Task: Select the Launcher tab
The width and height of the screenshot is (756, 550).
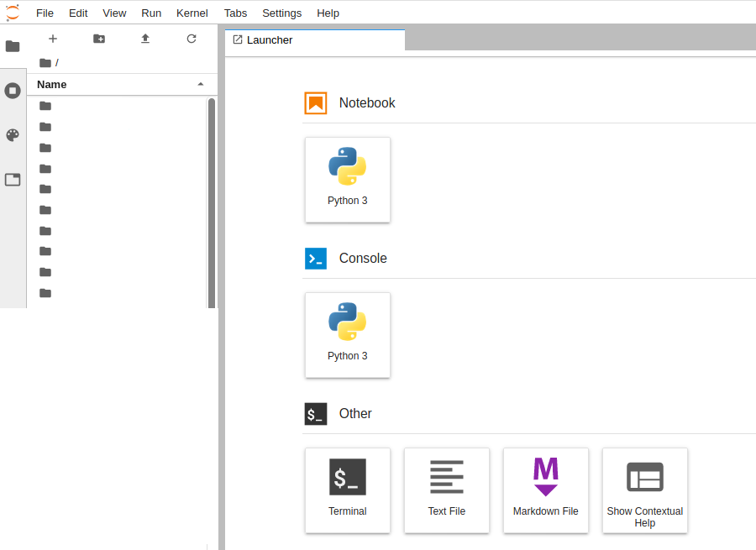Action: click(315, 40)
